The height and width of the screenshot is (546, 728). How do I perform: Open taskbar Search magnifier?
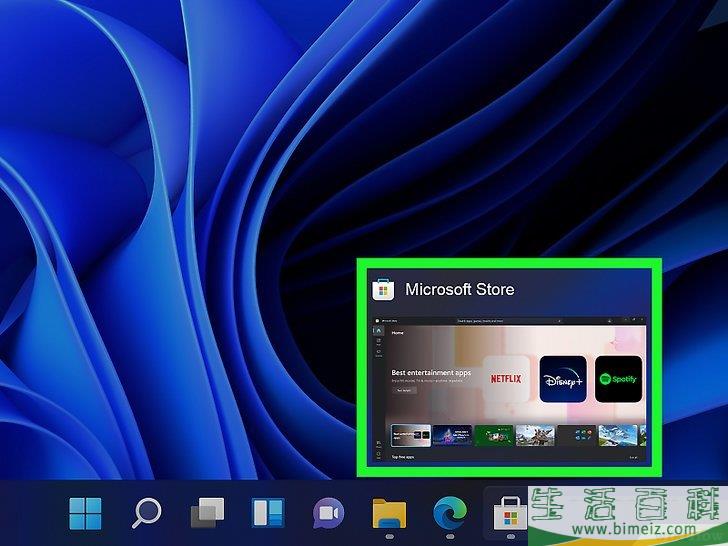coord(146,514)
